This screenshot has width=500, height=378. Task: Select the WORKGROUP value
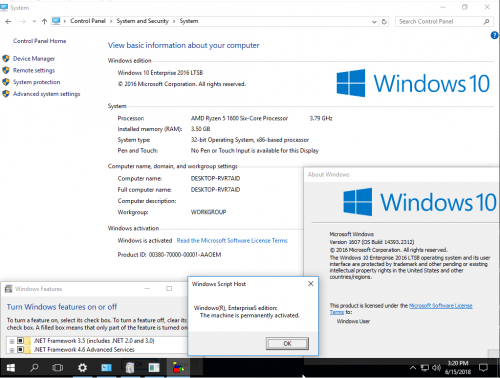208,212
